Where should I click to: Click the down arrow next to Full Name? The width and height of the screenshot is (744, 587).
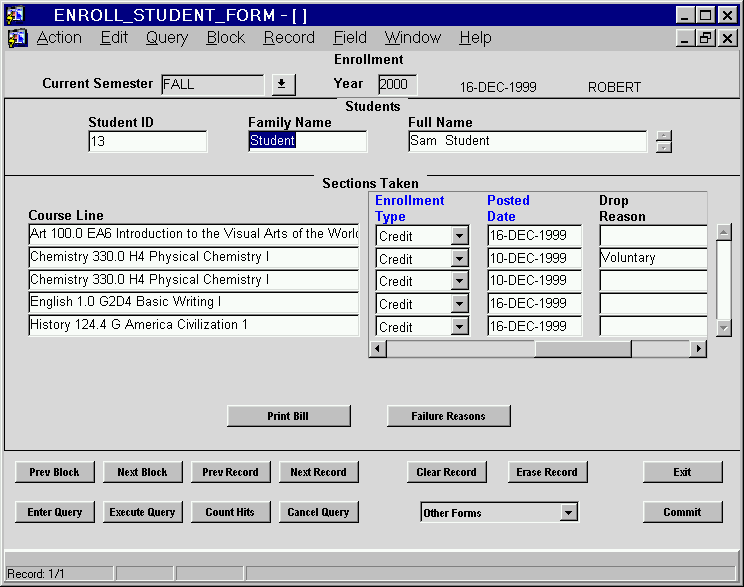click(664, 148)
